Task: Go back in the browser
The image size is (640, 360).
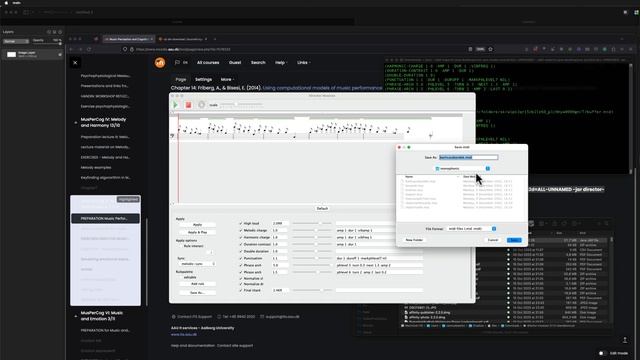Action: 71,49
